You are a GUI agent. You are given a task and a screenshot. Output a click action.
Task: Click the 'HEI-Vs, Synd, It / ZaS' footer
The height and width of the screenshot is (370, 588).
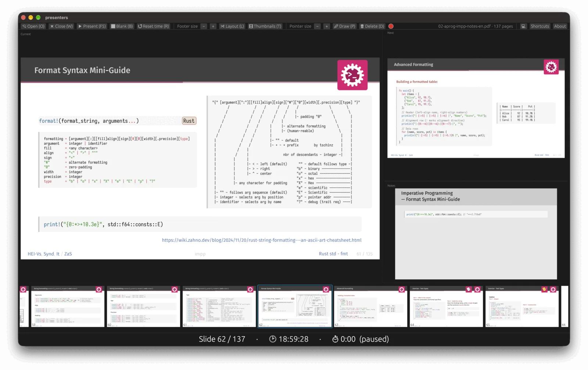(50, 254)
